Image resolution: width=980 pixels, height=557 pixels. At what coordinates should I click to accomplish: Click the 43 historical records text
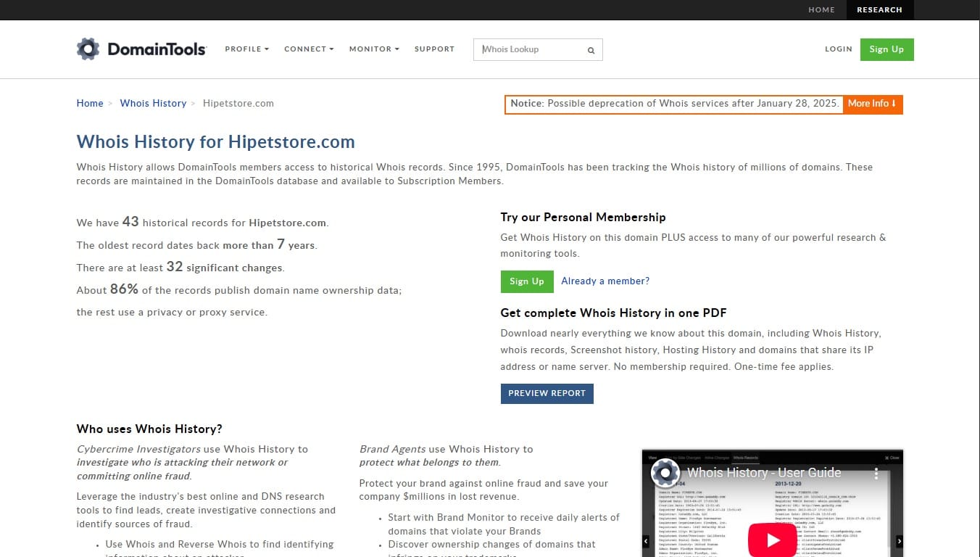(202, 222)
